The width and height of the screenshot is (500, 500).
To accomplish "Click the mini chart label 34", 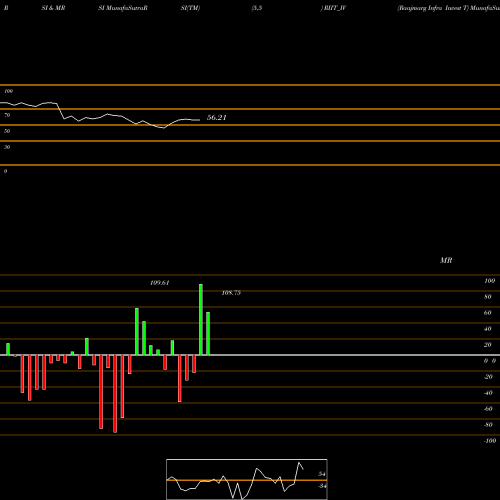I will 322,486.
